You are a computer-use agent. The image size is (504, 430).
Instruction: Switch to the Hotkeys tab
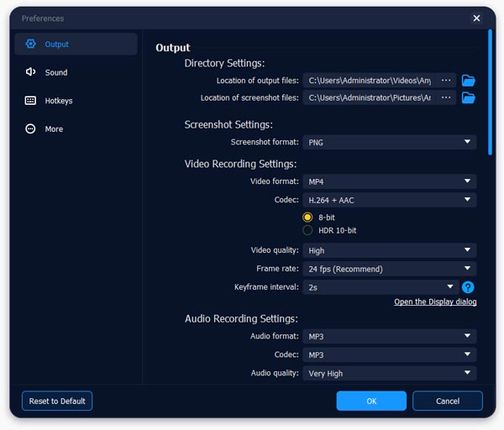pyautogui.click(x=59, y=101)
